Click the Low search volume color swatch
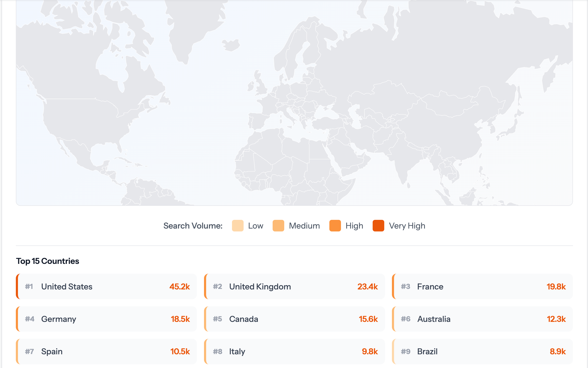This screenshot has width=588, height=368. [238, 226]
